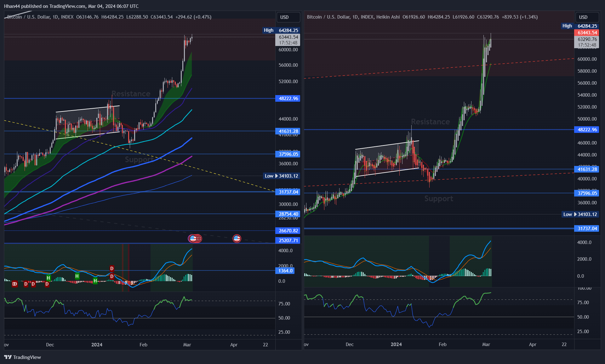Click the Hhan44 published on TradingView.com header
This screenshot has width=605, height=364.
[x=71, y=6]
